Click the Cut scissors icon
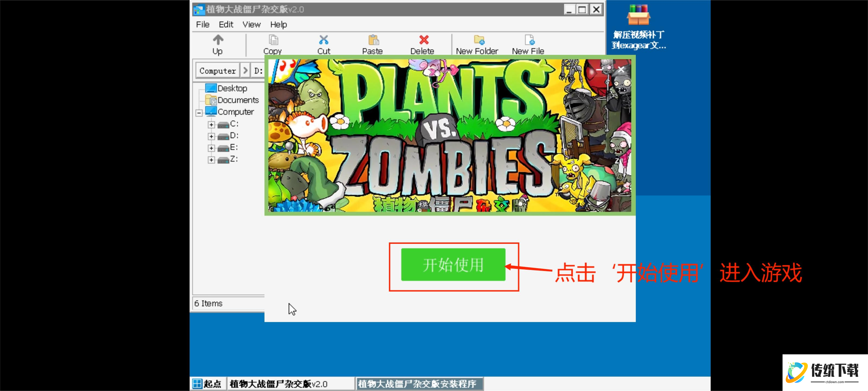 (x=324, y=40)
